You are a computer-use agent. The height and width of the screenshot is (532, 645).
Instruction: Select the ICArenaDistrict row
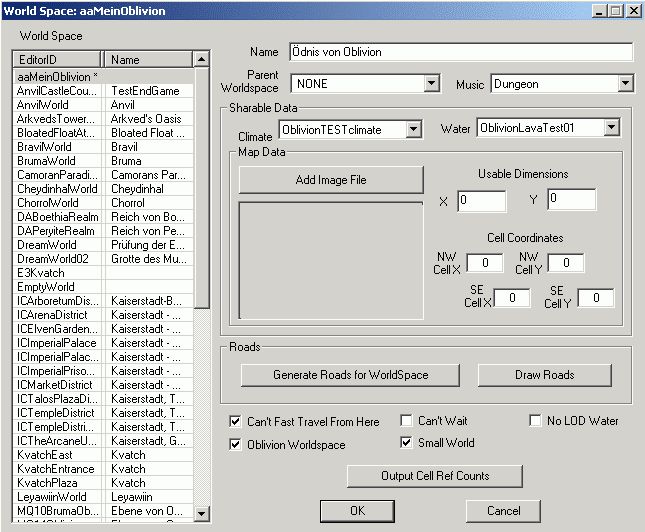click(x=104, y=315)
